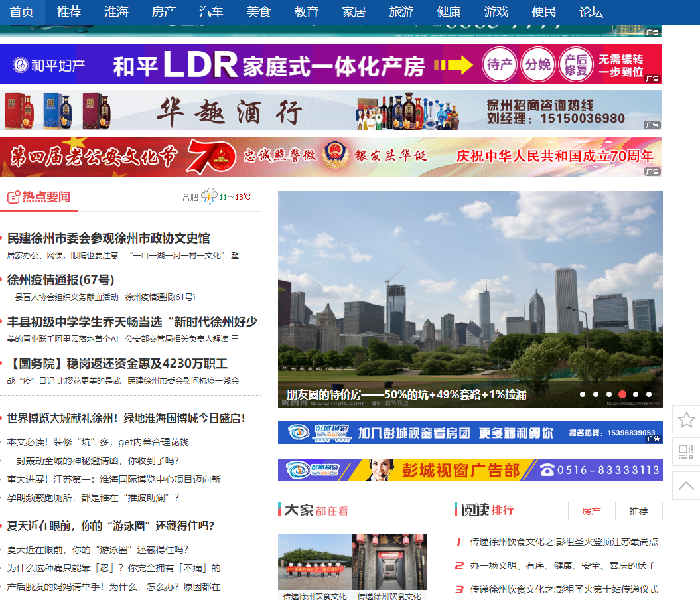
Task: Click the 和平妇产 circular logo in the pink banner
Action: (x=21, y=64)
